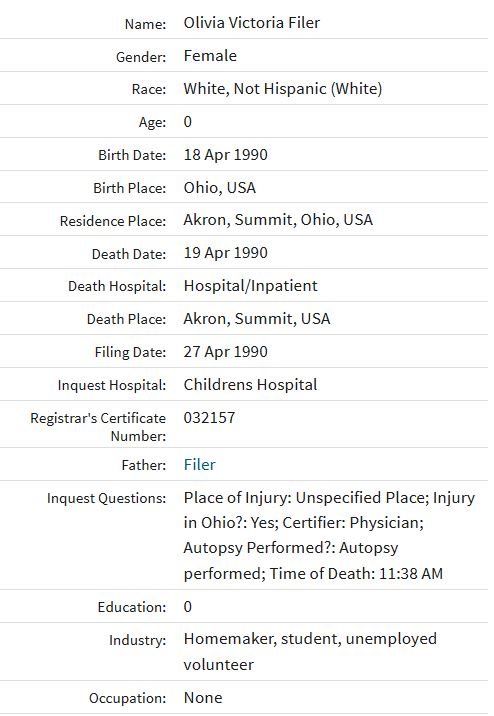Click the Death Date value 19 Apr 1990

click(226, 253)
